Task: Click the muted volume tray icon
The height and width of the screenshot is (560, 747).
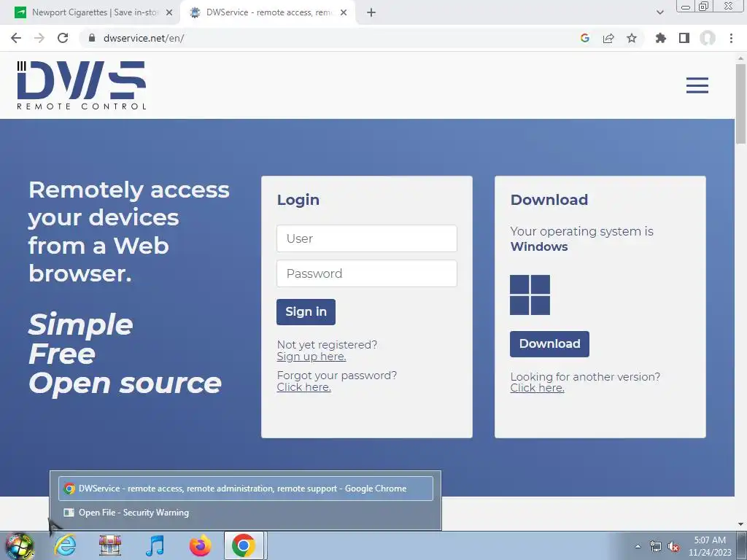Action: 673,547
